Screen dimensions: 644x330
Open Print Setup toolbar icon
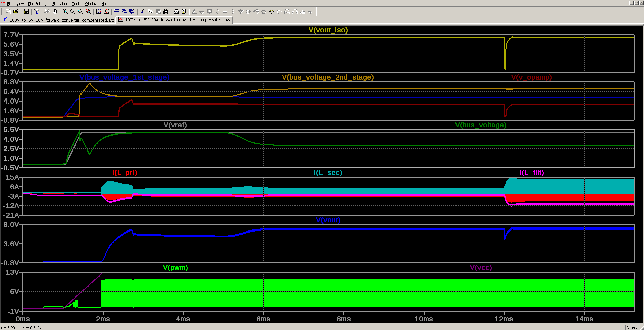click(176, 12)
